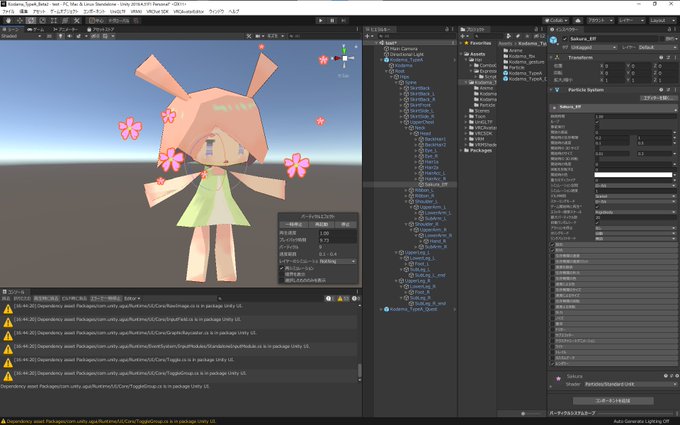Open Particle System component help icon
This screenshot has height=425, width=680.
661,90
